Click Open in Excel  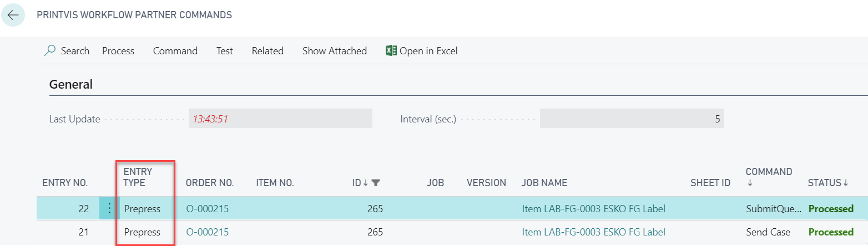coord(428,51)
